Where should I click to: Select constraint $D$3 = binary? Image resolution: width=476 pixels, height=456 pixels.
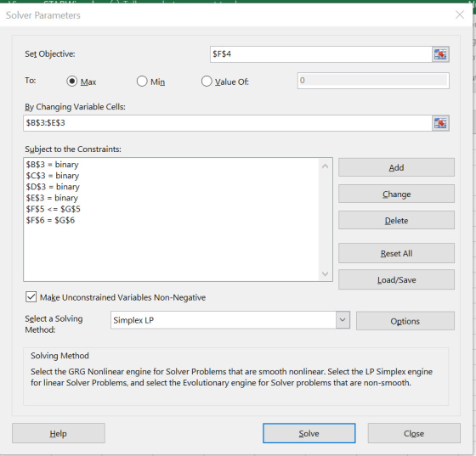tap(53, 187)
